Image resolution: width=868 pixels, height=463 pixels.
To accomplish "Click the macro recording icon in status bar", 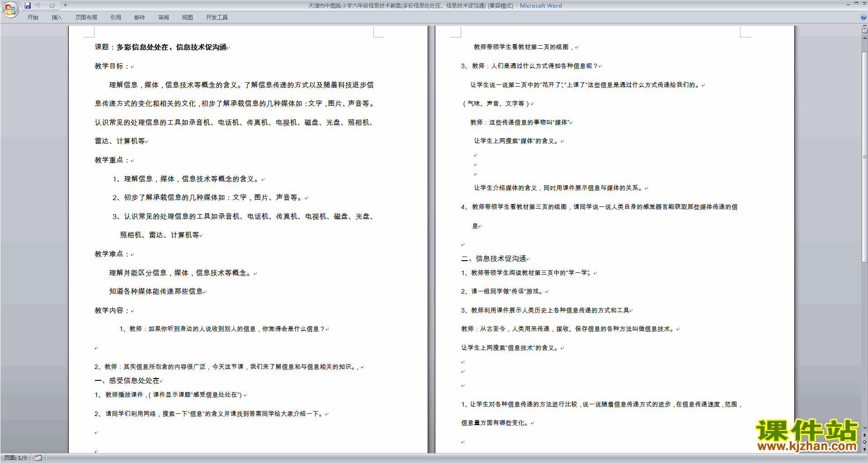I will click(x=38, y=458).
